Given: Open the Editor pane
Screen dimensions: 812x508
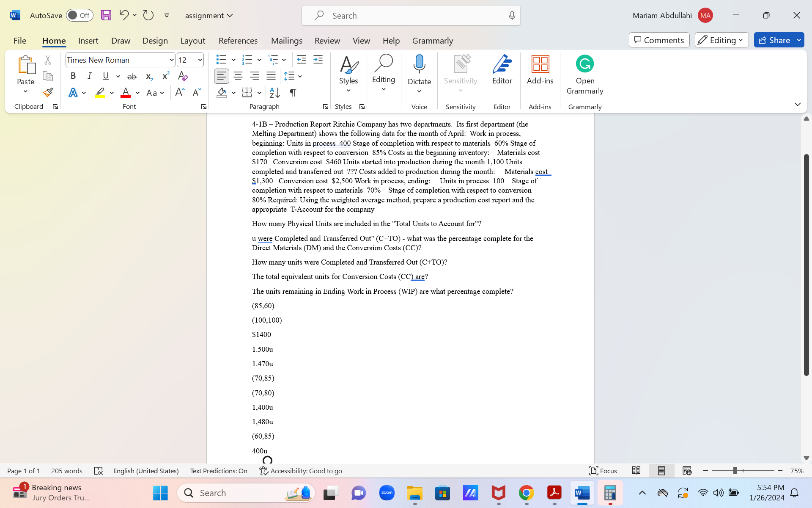Looking at the screenshot, I should [502, 70].
